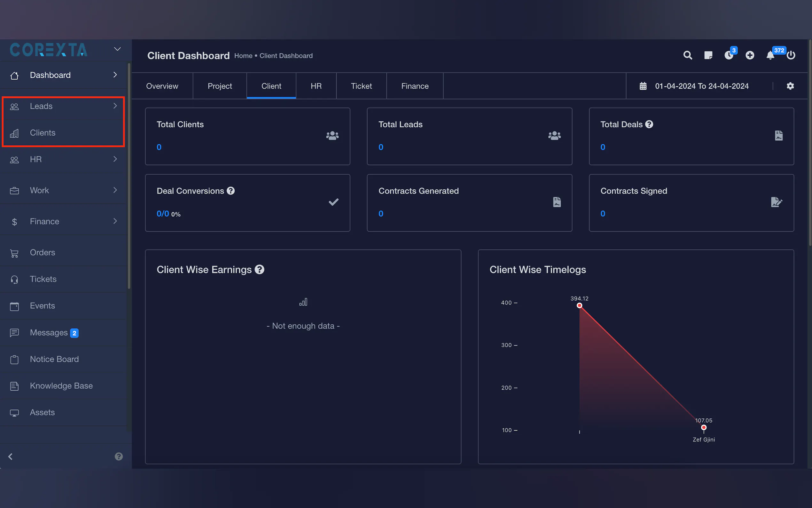Click the 394.12 data point on timelogs chart
Screen dimensions: 812x508
(579, 306)
